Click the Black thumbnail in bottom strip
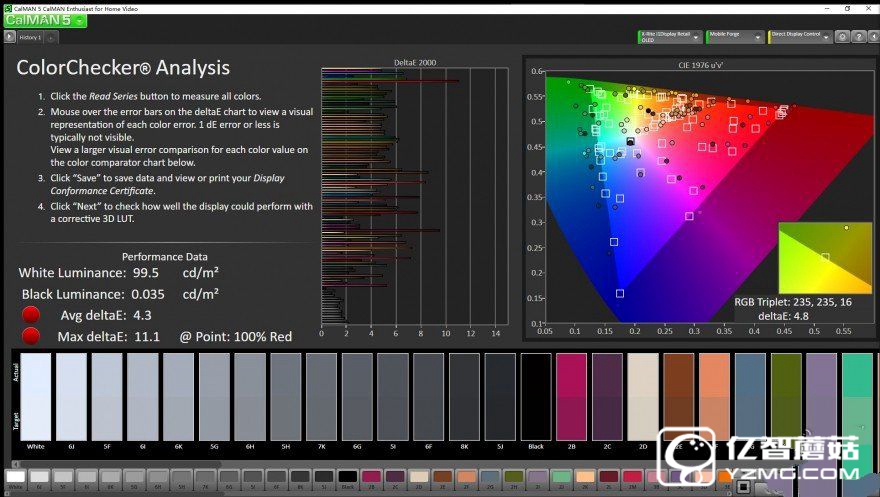The image size is (880, 497). (347, 478)
